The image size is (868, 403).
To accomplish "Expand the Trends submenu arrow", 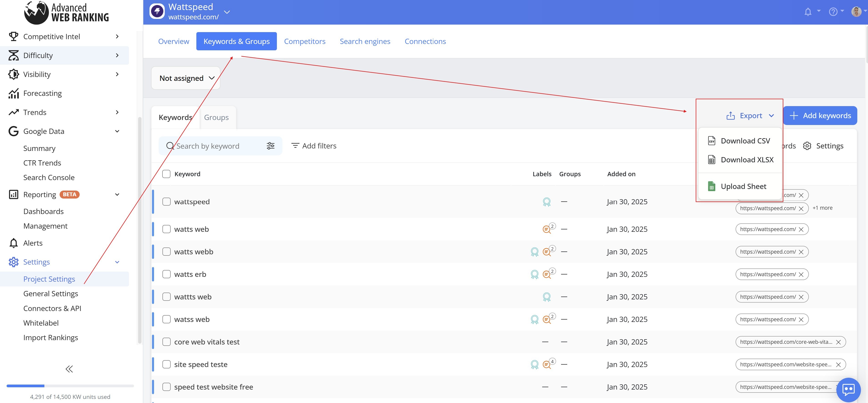I will tap(117, 112).
